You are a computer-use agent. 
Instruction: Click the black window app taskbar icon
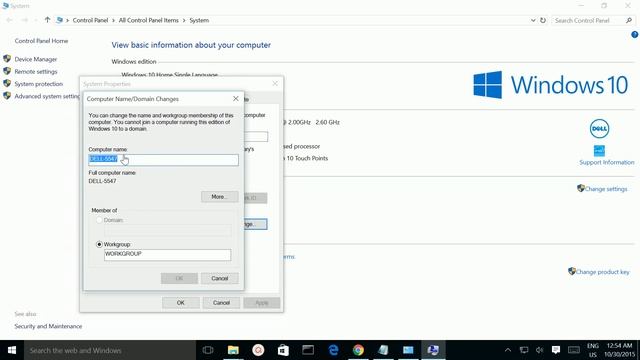tap(308, 350)
